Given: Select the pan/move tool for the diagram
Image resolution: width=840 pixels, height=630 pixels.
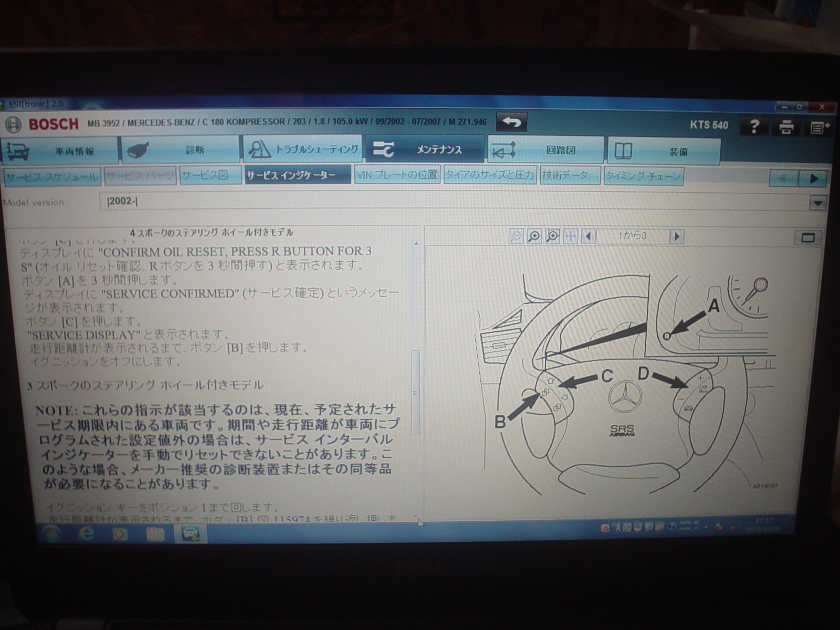Looking at the screenshot, I should [570, 236].
